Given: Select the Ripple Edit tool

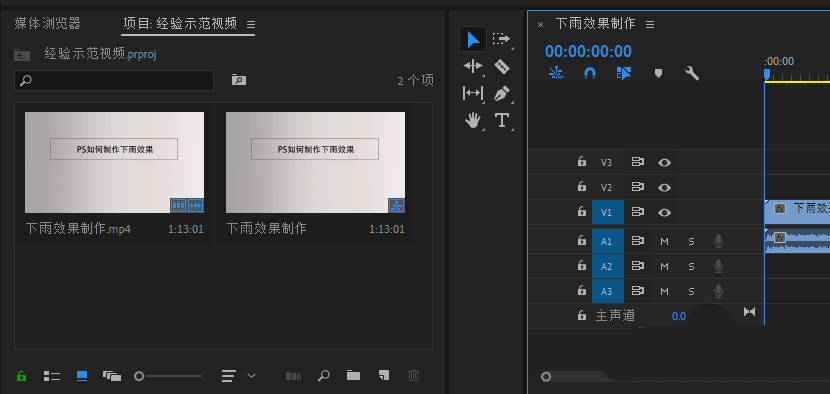Looking at the screenshot, I should [473, 66].
